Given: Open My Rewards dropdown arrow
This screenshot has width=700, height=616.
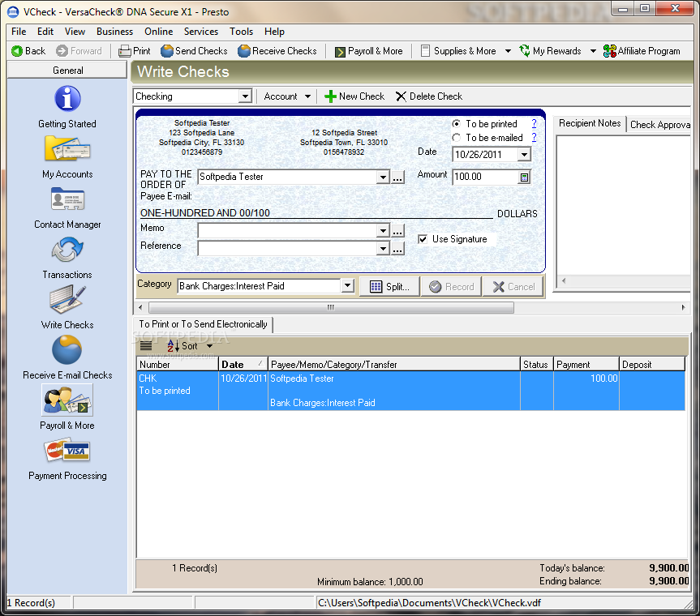Looking at the screenshot, I should [x=593, y=51].
